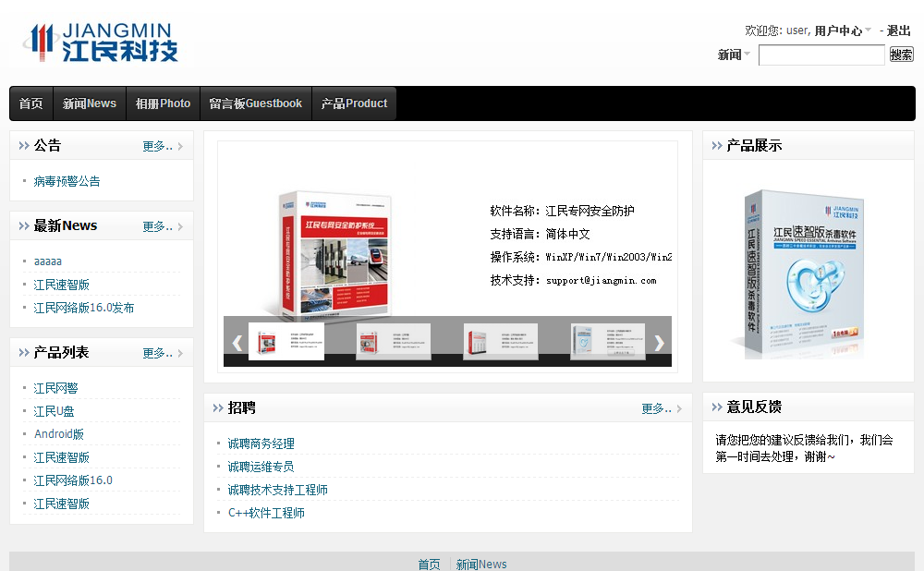The height and width of the screenshot is (571, 924).
Task: Click the 支持语言: 简体中文 text
Action: click(540, 234)
